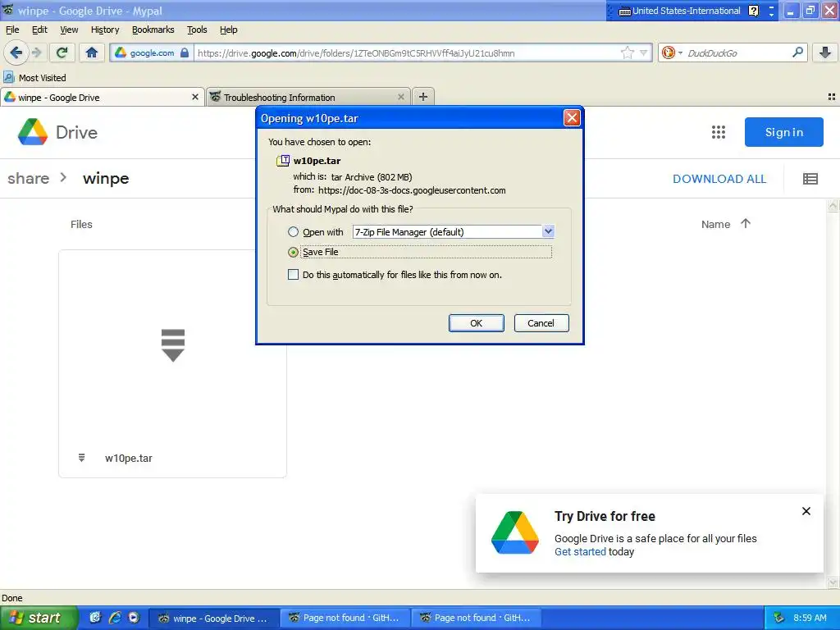
Task: Go back with the browser Back arrow
Action: 16,52
